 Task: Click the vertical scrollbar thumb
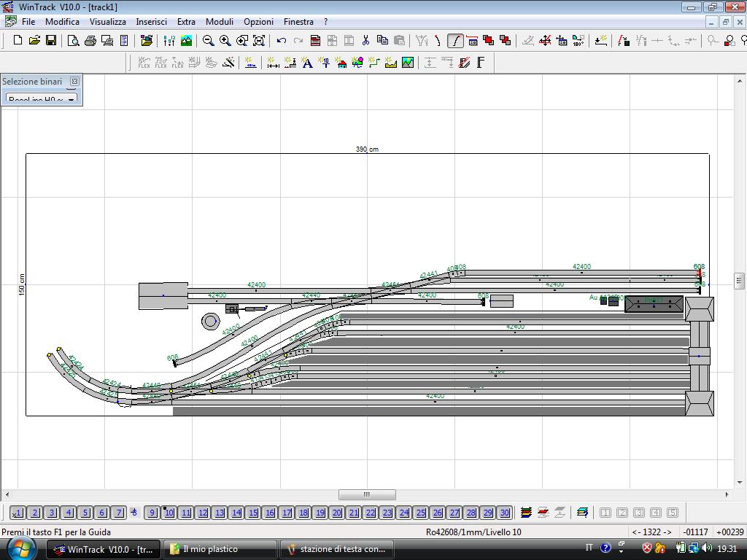(x=739, y=281)
